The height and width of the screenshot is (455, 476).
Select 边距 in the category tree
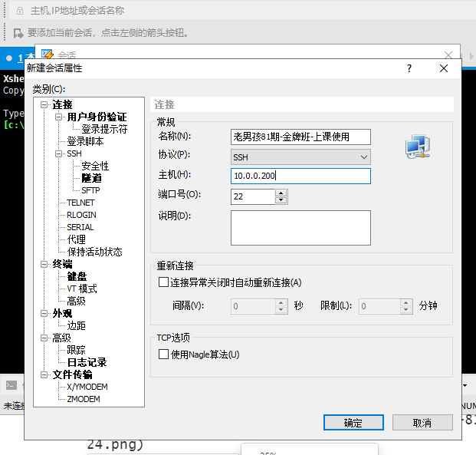[x=76, y=325]
